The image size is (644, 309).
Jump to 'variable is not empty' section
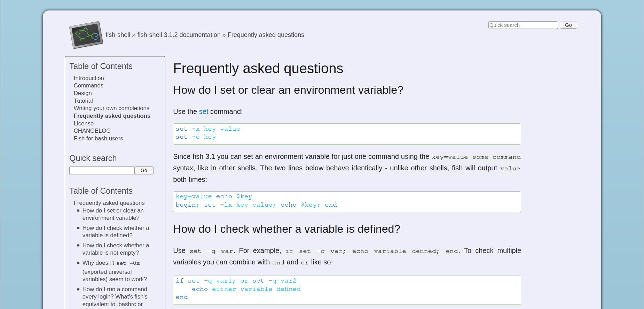coord(116,249)
